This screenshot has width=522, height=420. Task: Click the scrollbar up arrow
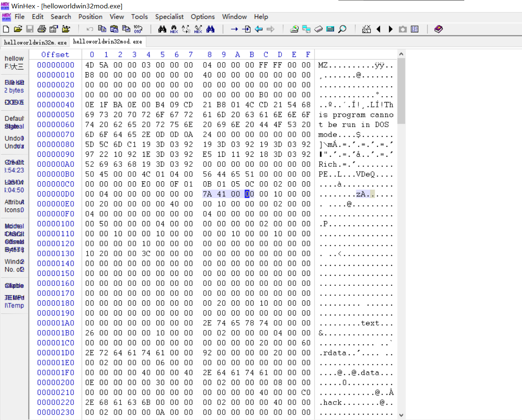[x=401, y=54]
